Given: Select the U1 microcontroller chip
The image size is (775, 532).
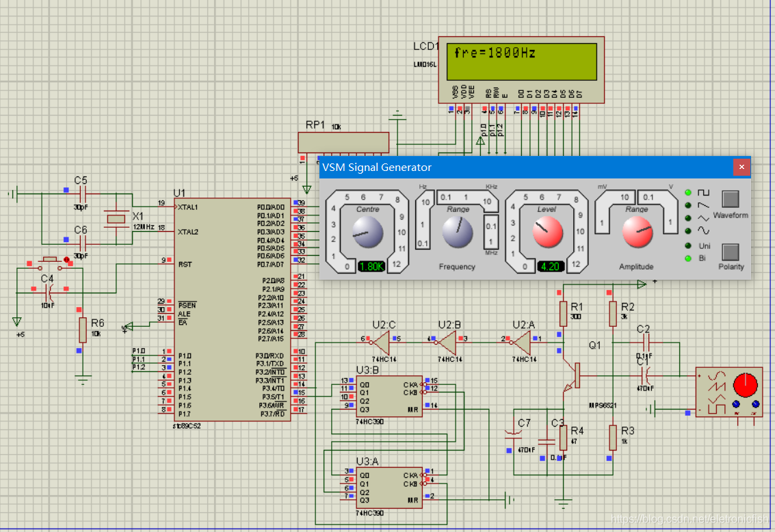Looking at the screenshot, I should 233,310.
